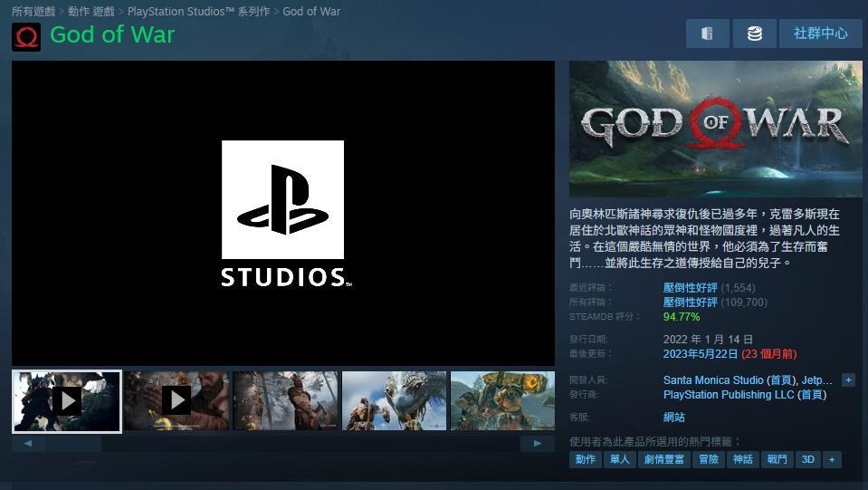Go to 動作 遊戲 breadcrumb

(91, 11)
